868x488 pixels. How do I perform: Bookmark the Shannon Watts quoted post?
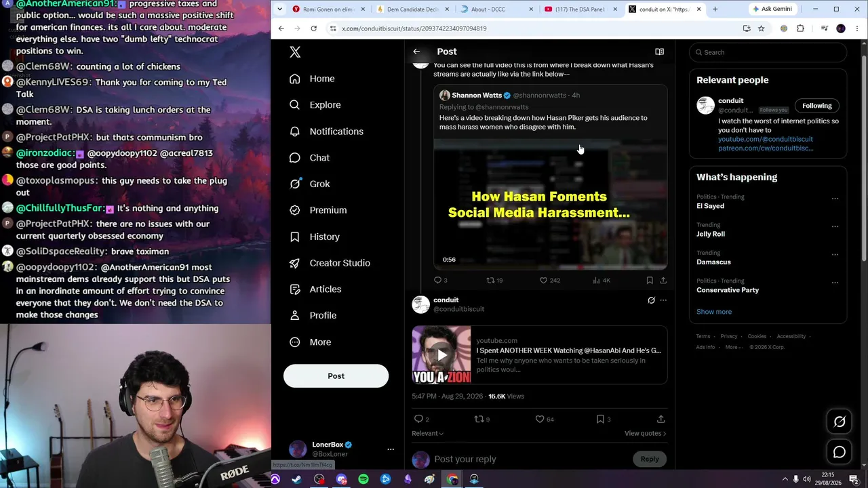[650, 280]
